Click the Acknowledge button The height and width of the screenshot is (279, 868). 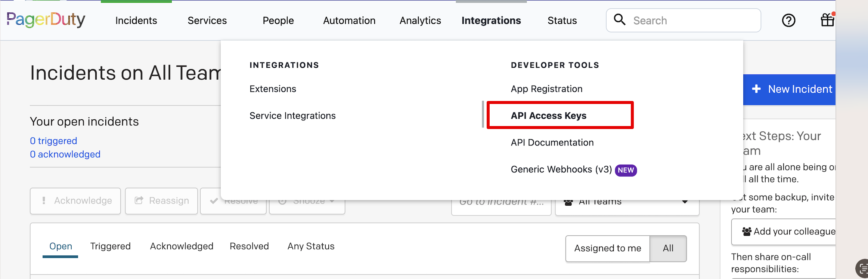[x=75, y=201]
